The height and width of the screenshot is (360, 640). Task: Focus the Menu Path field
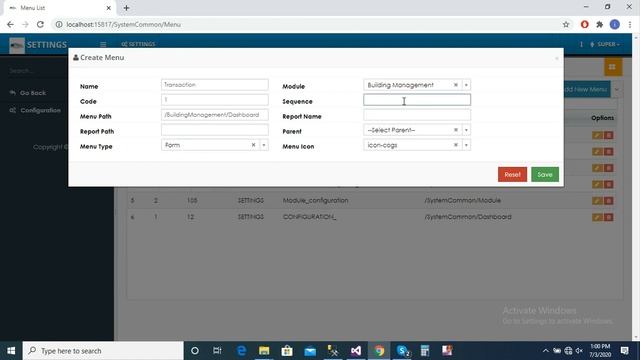pos(215,115)
